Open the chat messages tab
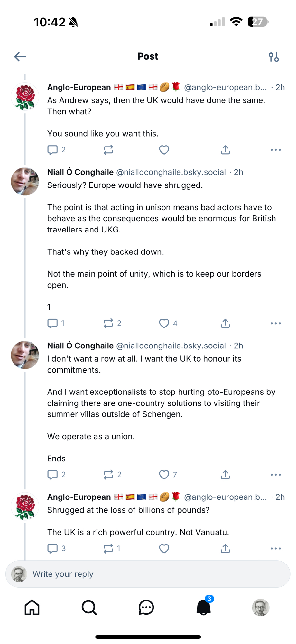296x644 pixels. coord(146,608)
